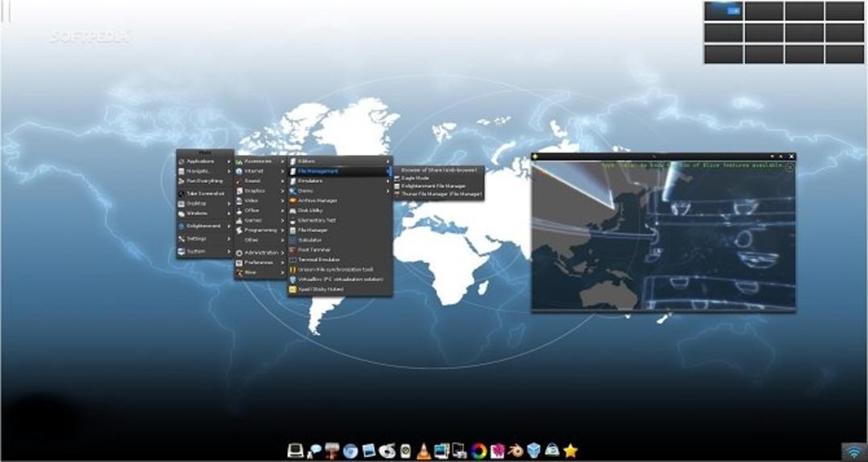Select Run Everything in the Main menu
This screenshot has height=462, width=868.
[205, 181]
